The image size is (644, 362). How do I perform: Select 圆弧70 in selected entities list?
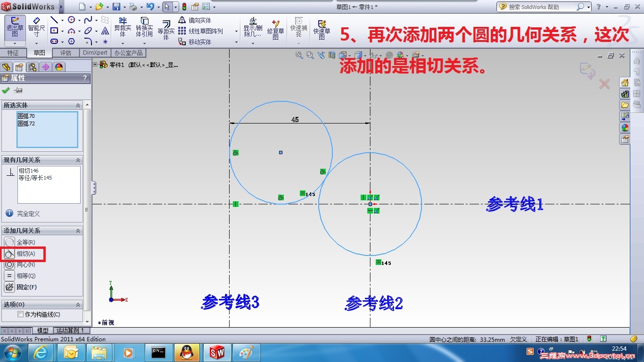click(x=26, y=116)
